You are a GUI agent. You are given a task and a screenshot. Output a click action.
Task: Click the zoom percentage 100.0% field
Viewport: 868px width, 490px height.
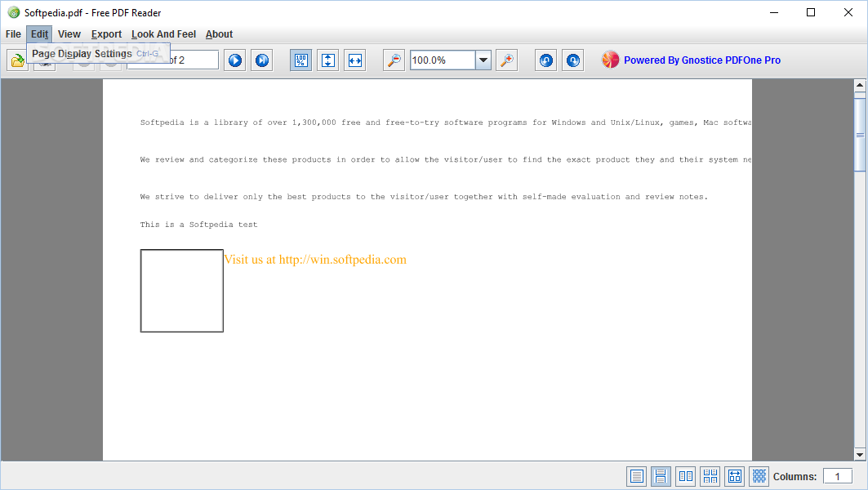[443, 60]
